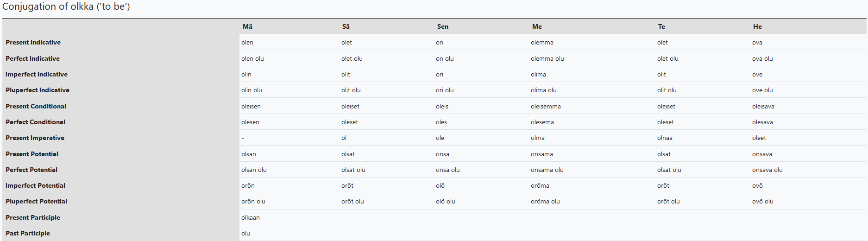Select the 'orõma olu' cell
Image resolution: width=868 pixels, height=241 pixels.
pyautogui.click(x=545, y=201)
